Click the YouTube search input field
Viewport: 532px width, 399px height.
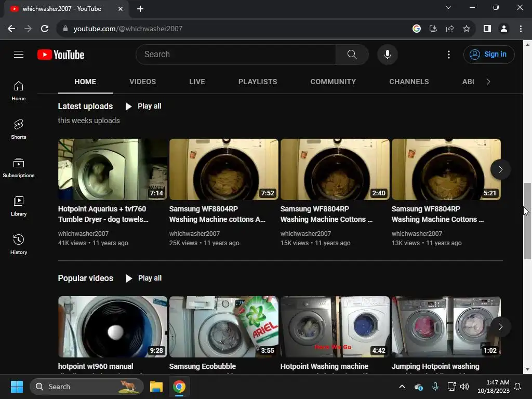point(236,54)
